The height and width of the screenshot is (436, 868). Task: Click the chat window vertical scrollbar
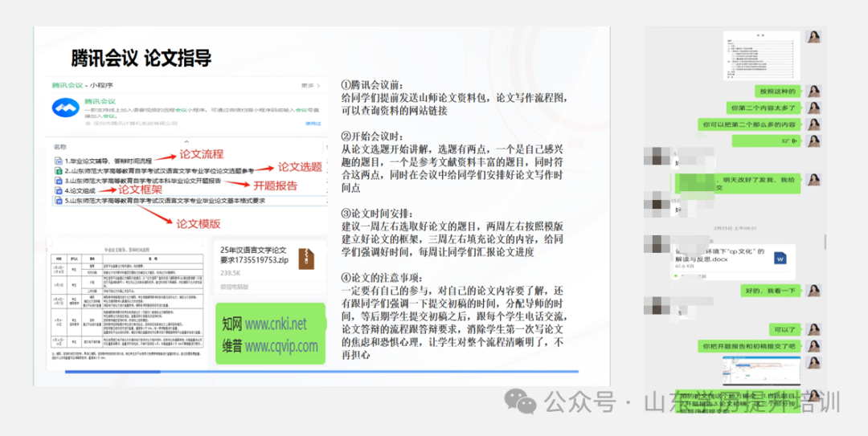(x=825, y=242)
